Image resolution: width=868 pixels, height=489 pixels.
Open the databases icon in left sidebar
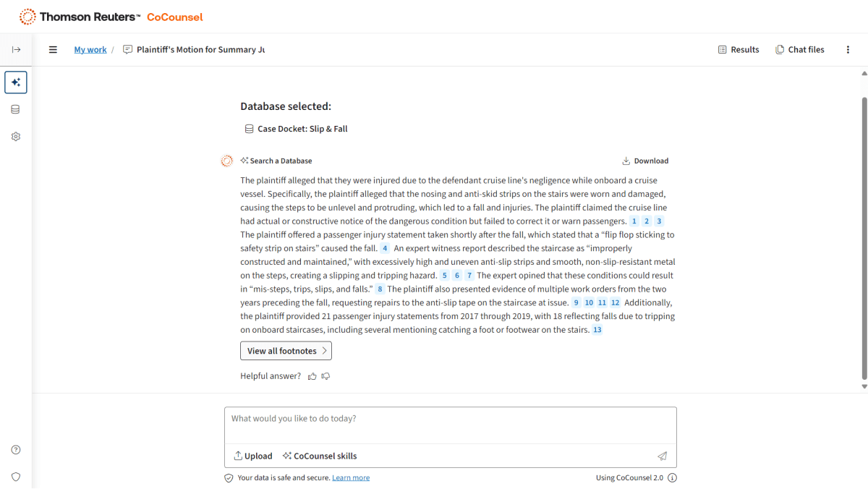click(x=16, y=109)
